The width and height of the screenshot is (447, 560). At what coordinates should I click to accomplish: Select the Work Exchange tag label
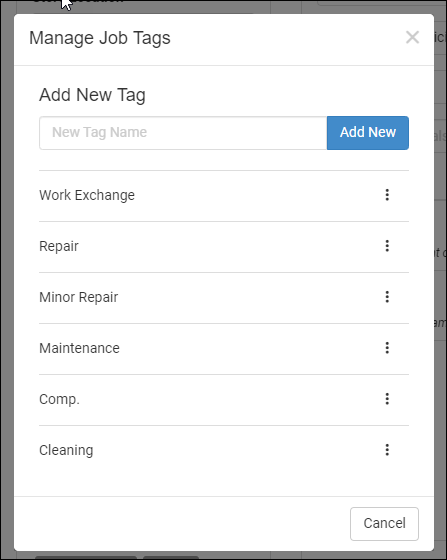[87, 195]
